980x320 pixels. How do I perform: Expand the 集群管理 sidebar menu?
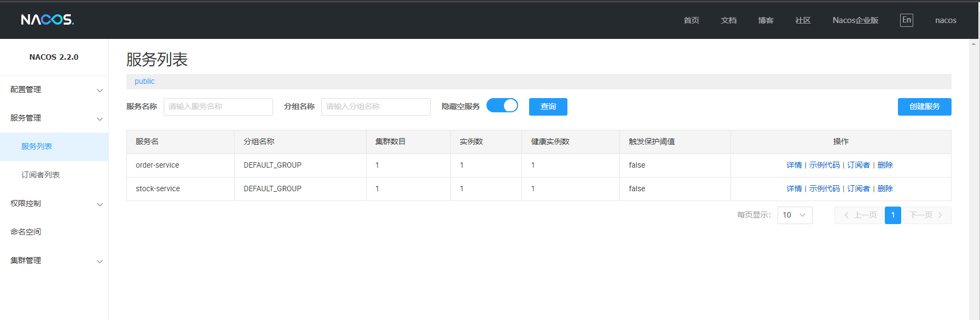pos(54,261)
